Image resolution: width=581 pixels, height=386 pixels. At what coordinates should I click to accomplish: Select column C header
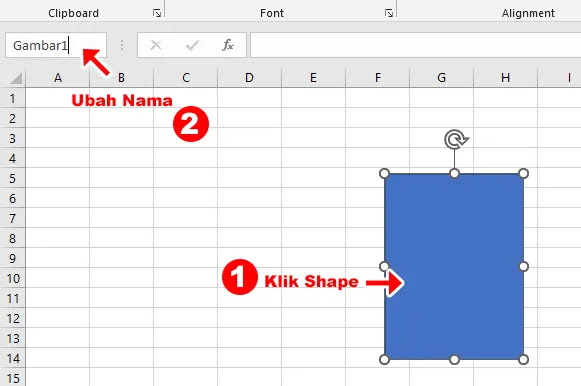pyautogui.click(x=186, y=78)
